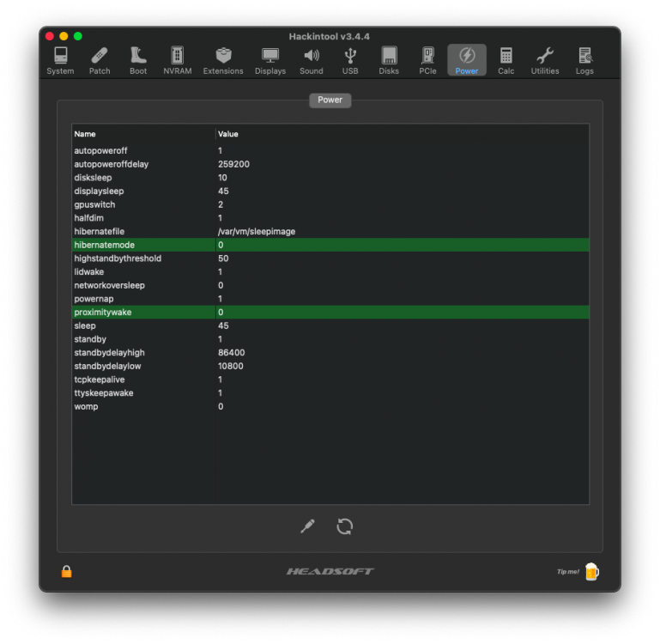The height and width of the screenshot is (644, 660).
Task: Go to the Displays section
Action: point(270,60)
